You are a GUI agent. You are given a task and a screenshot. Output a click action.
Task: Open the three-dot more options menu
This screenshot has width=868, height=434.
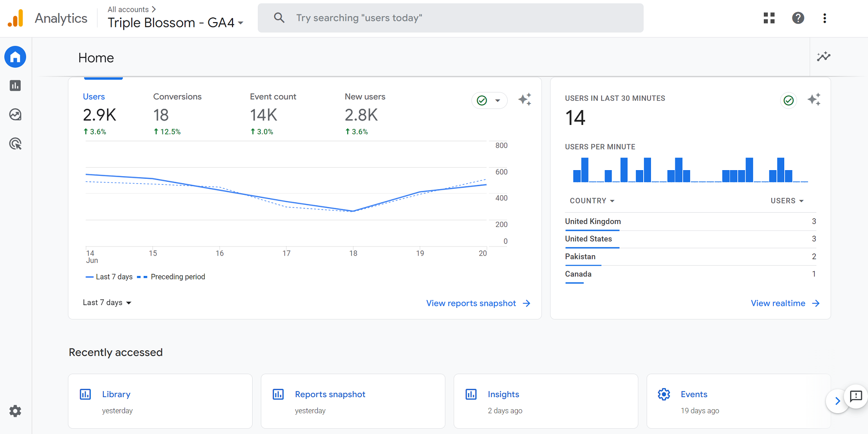825,18
